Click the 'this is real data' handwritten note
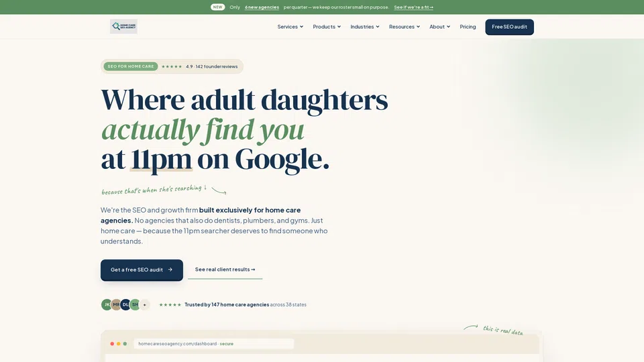The height and width of the screenshot is (362, 644). click(x=502, y=330)
